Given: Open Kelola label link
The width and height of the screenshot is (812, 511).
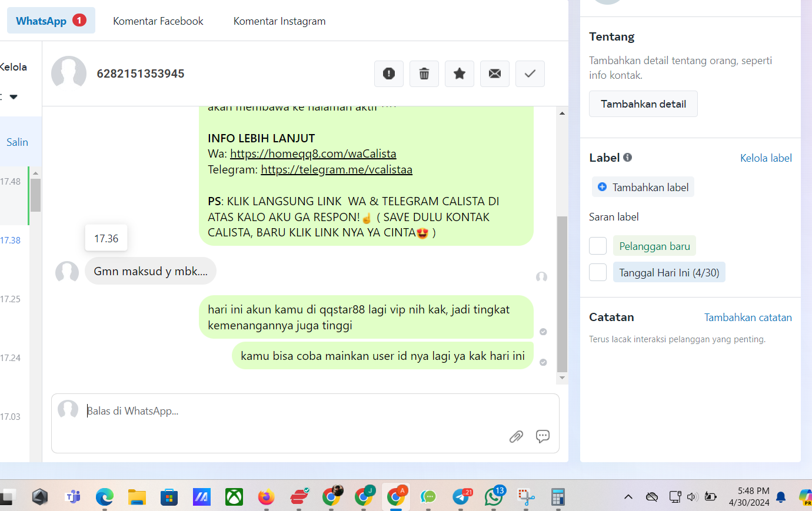Looking at the screenshot, I should [766, 158].
